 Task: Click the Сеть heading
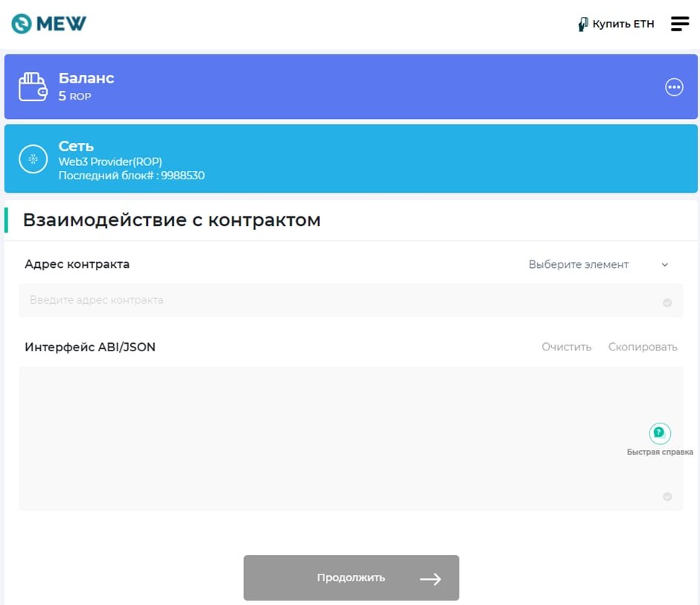[x=76, y=146]
